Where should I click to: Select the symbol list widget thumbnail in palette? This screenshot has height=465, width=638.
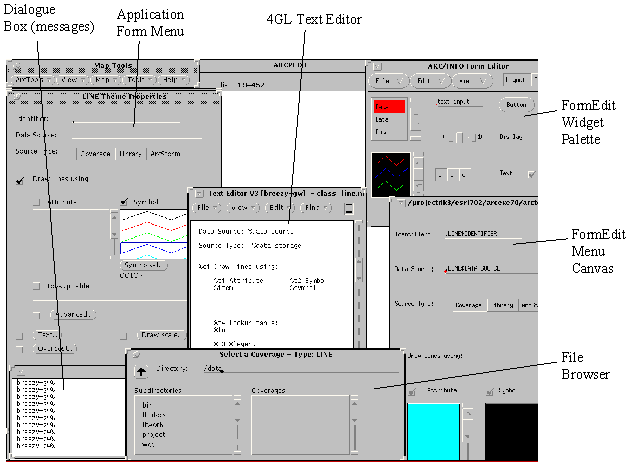(391, 175)
